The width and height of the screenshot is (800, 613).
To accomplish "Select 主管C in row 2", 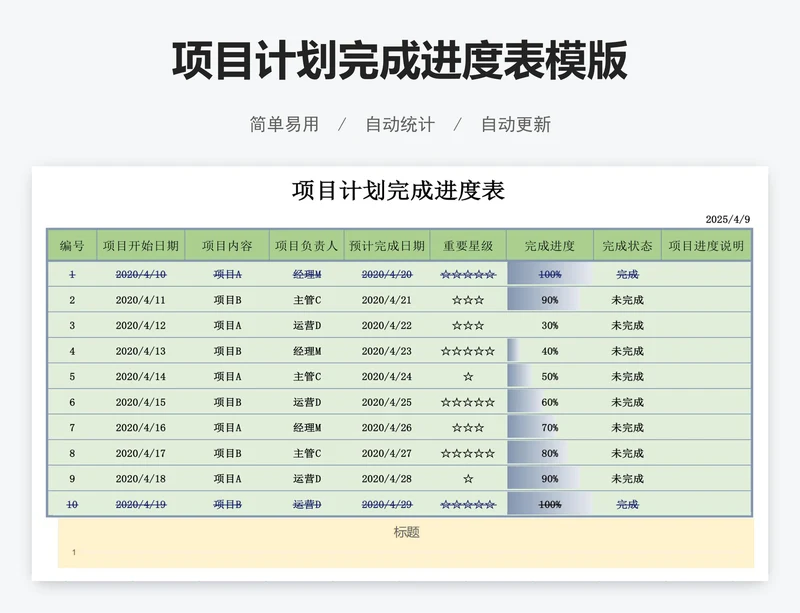I will point(307,300).
